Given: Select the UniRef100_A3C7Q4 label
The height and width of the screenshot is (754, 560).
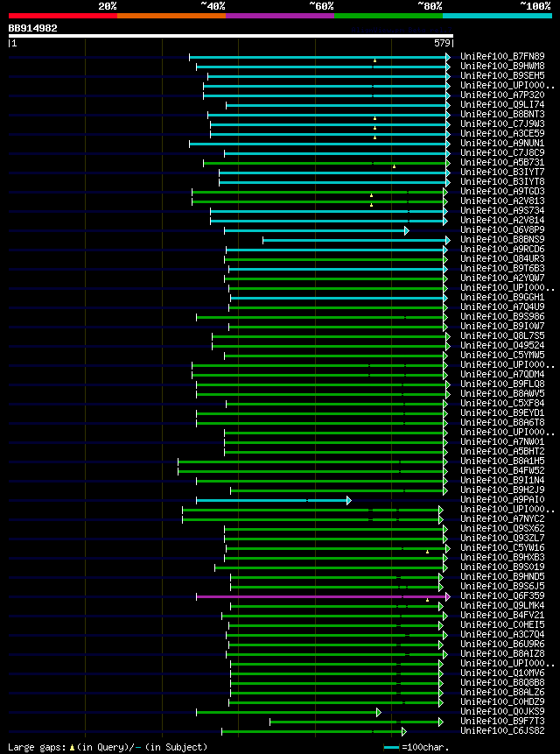Looking at the screenshot, I should click(x=502, y=634).
